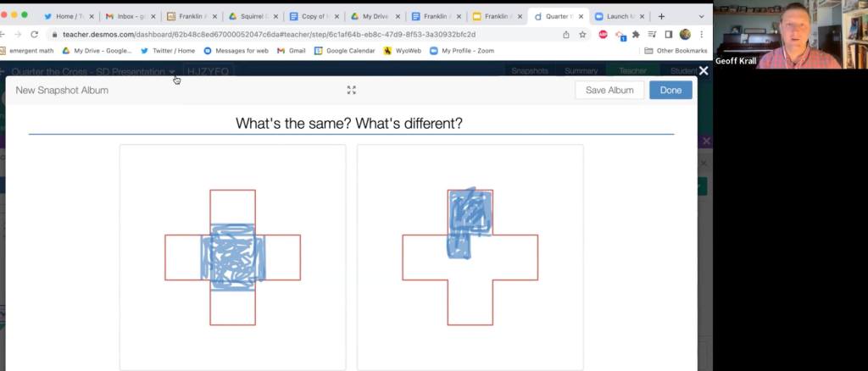Reload the page with the refresh icon
868x371 pixels.
34,35
